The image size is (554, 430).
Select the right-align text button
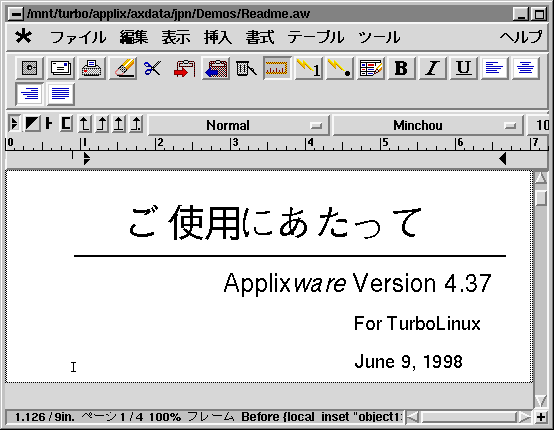coord(30,94)
